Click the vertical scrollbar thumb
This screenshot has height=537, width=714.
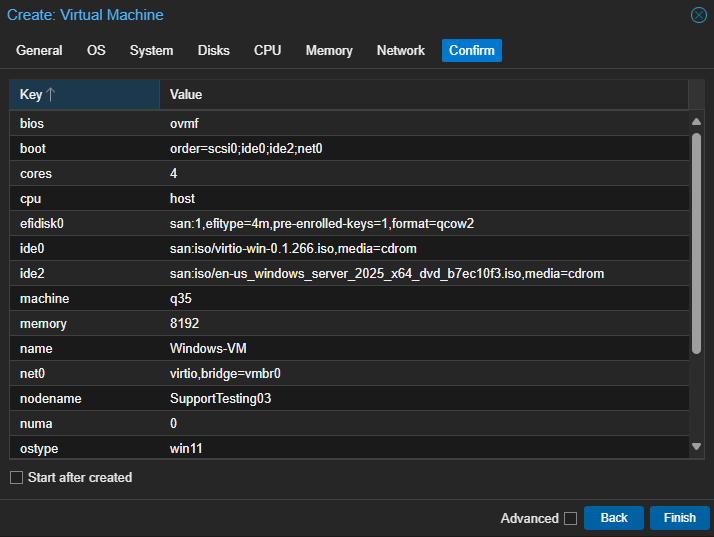[696, 244]
